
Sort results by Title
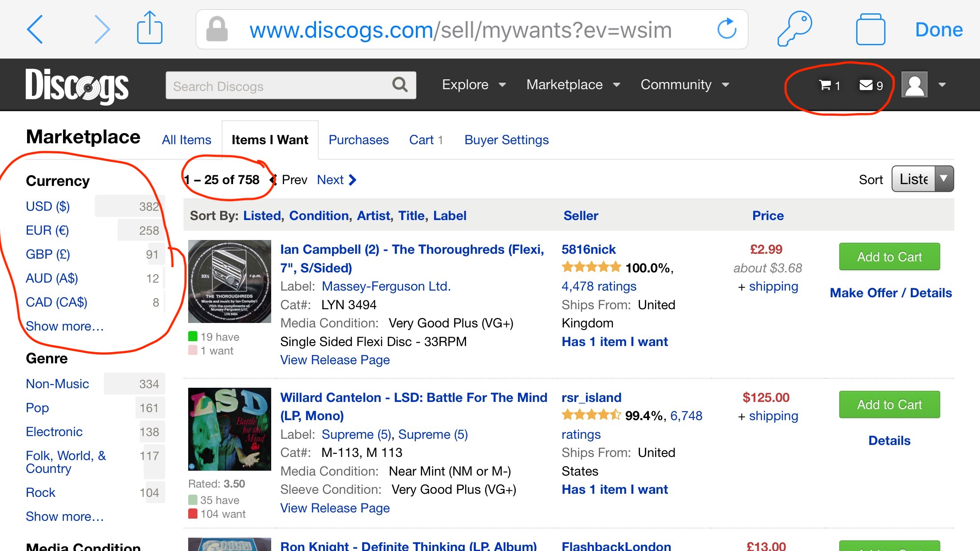coord(411,216)
